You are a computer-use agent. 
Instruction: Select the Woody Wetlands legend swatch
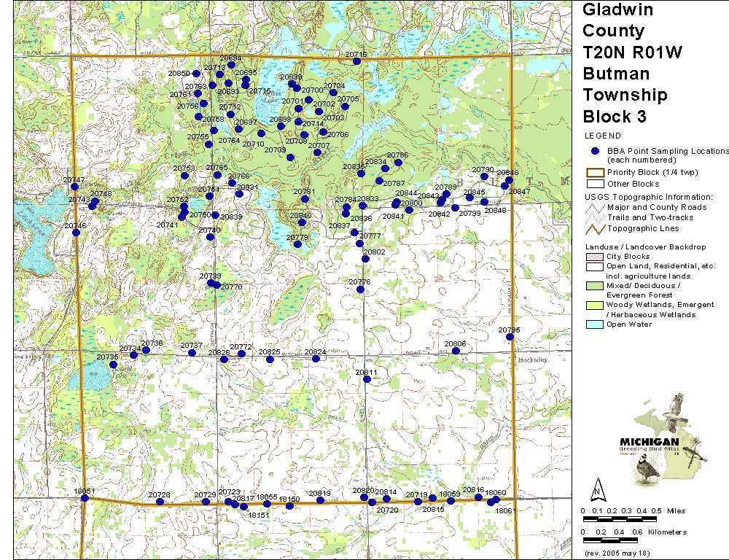pos(596,305)
